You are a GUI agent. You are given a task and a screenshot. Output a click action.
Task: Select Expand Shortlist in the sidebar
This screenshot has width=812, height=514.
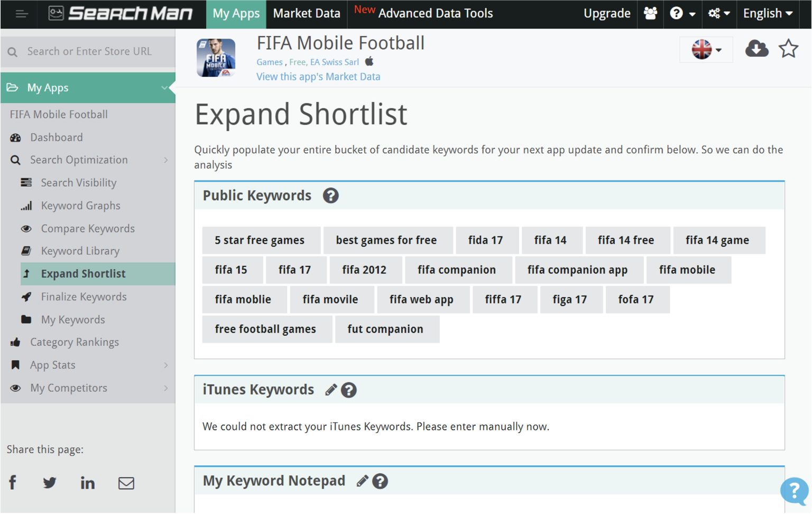pos(98,274)
